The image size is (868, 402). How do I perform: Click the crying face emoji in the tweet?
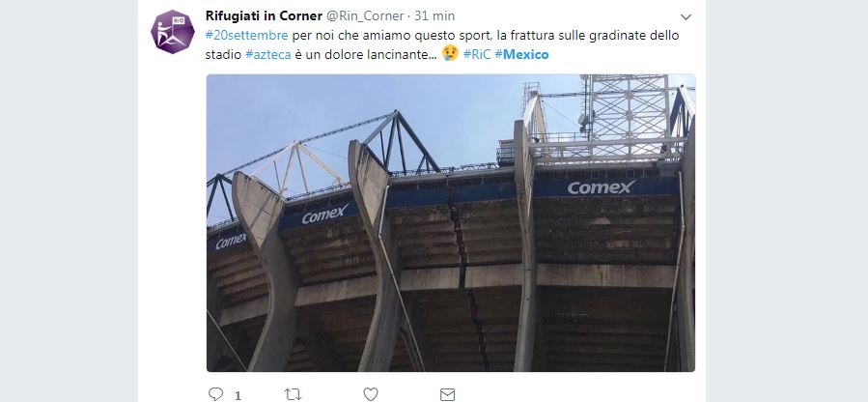click(x=450, y=55)
